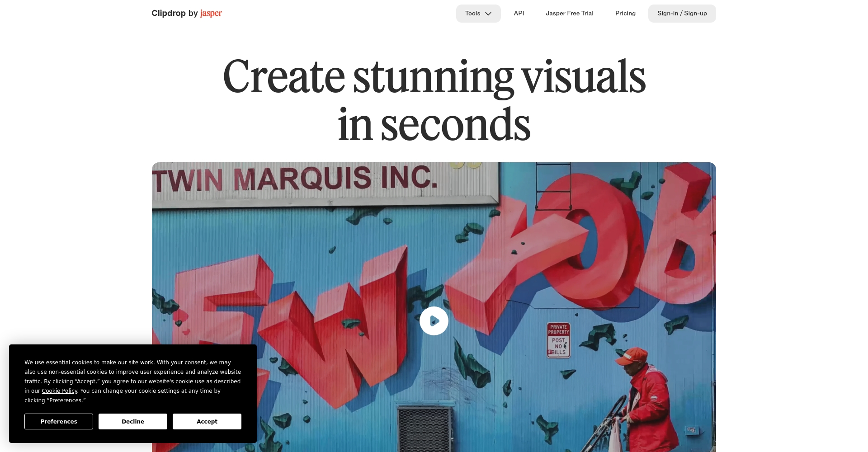This screenshot has width=868, height=452.
Task: Click the chevron beside Tools
Action: click(488, 14)
